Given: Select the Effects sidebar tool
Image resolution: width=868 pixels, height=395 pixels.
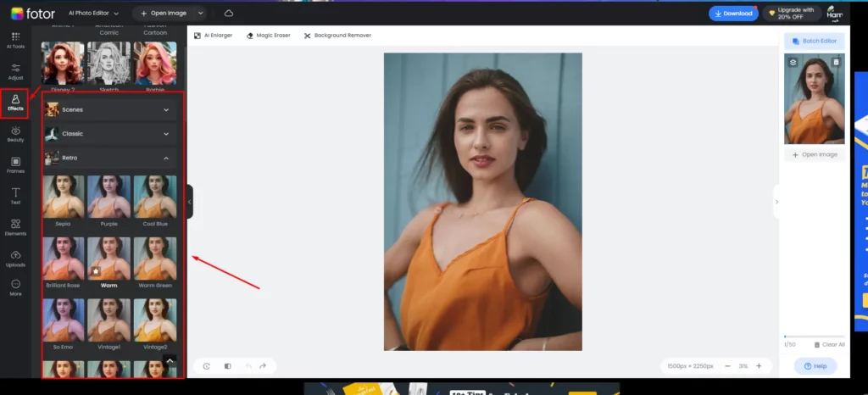Looking at the screenshot, I should coord(15,103).
